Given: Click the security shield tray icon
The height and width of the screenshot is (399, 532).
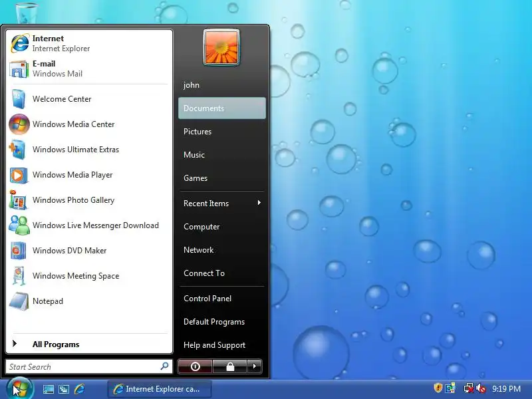Looking at the screenshot, I should pyautogui.click(x=438, y=388).
